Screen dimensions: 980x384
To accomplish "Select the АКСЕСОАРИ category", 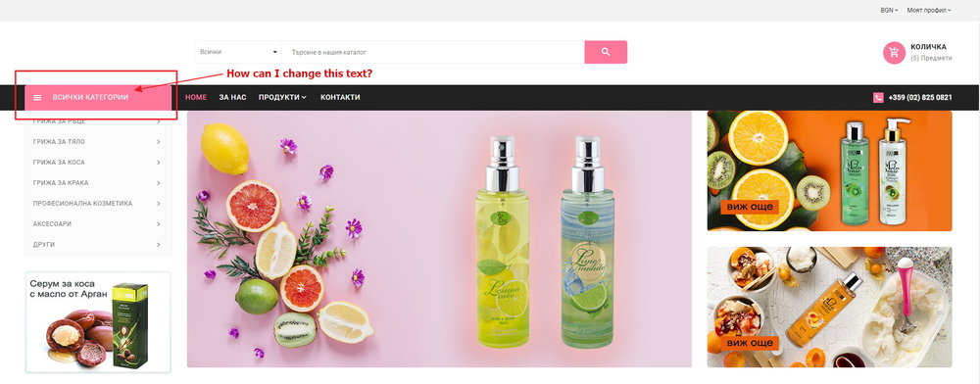I will click(97, 223).
